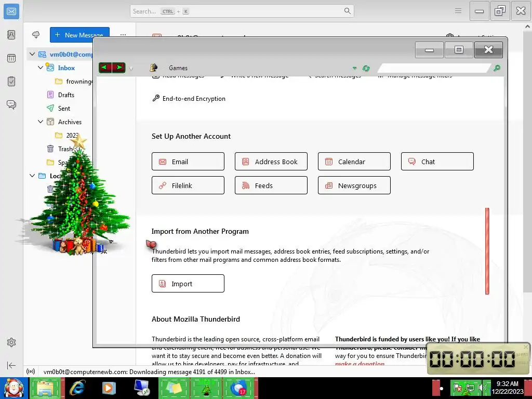The width and height of the screenshot is (532, 399).
Task: Click the magnifier in Thunderbird search bar
Action: coord(347,11)
